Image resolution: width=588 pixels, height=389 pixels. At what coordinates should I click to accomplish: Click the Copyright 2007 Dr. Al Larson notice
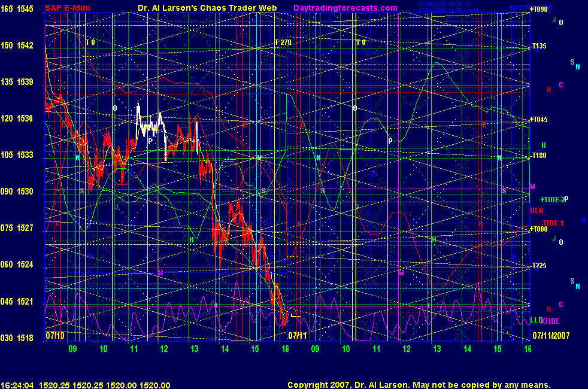click(x=419, y=385)
